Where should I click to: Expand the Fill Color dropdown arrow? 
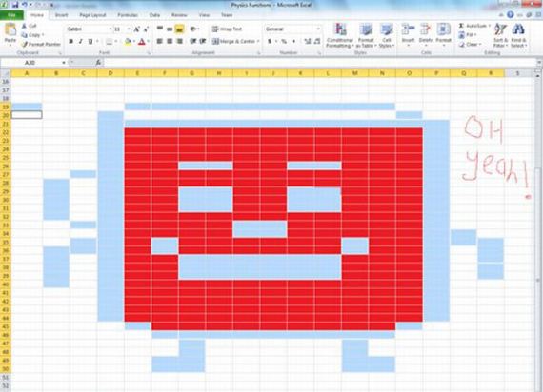point(134,41)
